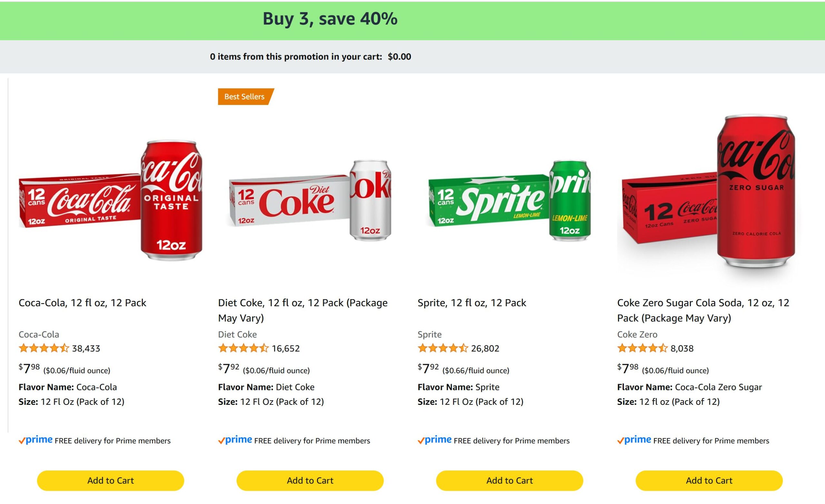The width and height of the screenshot is (825, 504).
Task: Click the Coca-Cola 12 pack product image
Action: click(111, 201)
